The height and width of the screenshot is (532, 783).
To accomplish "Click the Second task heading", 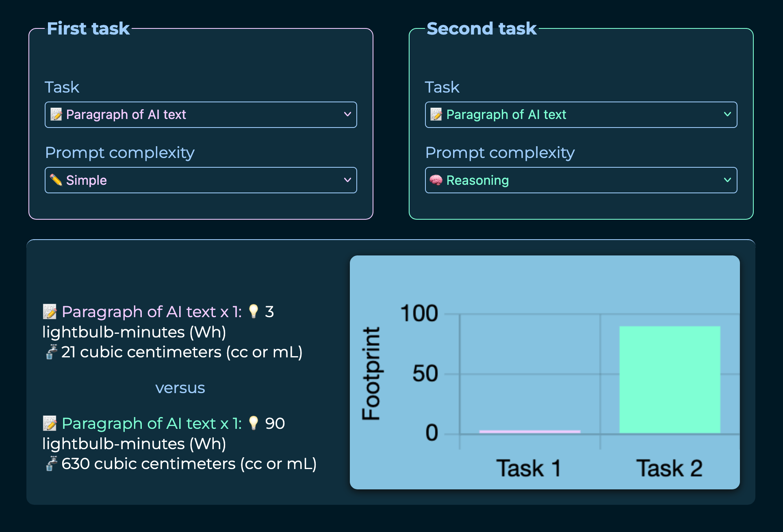I will coord(482,29).
